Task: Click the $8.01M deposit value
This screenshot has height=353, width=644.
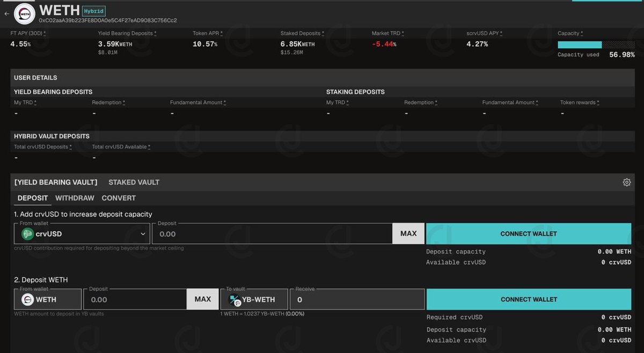Action: click(108, 53)
